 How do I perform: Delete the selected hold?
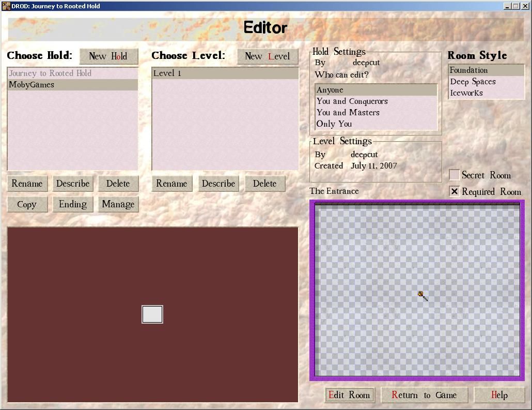(118, 184)
